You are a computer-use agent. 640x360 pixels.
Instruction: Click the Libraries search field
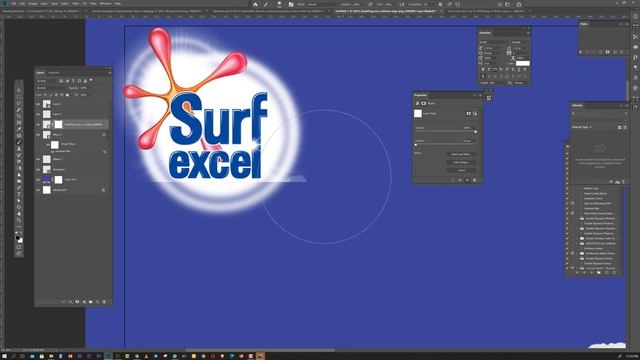598,113
